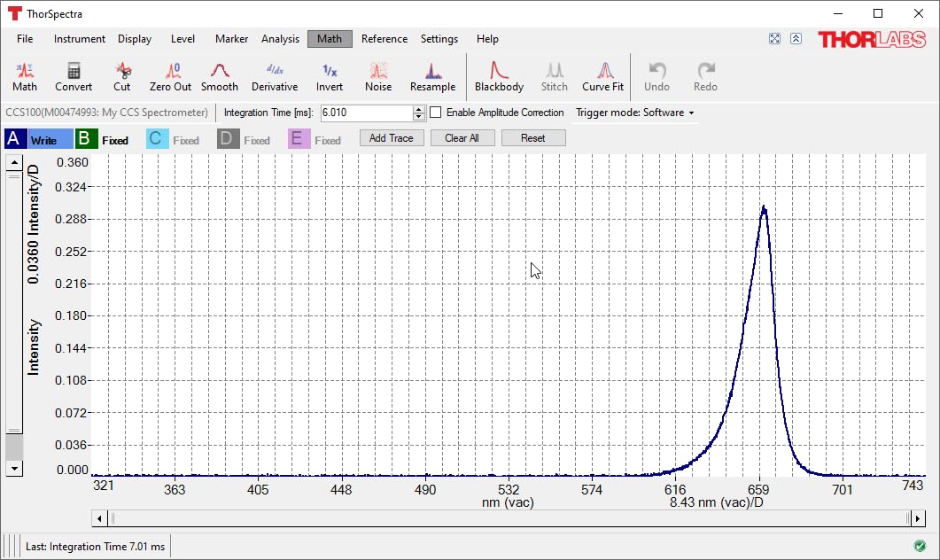940x560 pixels.
Task: Invert the trace with 1/x tool
Action: pos(329,77)
